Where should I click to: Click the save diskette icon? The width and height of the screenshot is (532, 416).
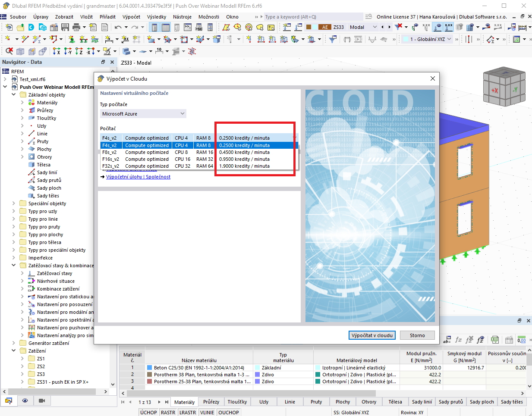[x=65, y=27]
